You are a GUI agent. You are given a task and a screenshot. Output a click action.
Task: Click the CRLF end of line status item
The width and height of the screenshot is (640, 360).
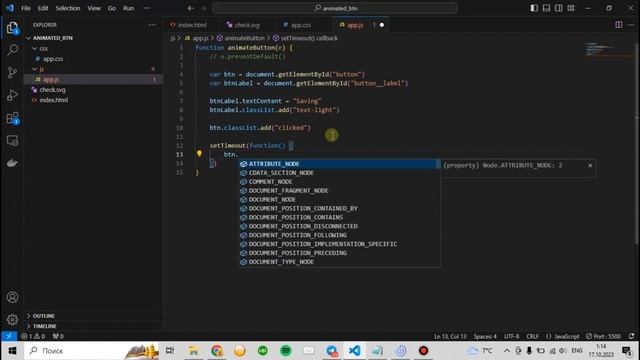pyautogui.click(x=532, y=336)
